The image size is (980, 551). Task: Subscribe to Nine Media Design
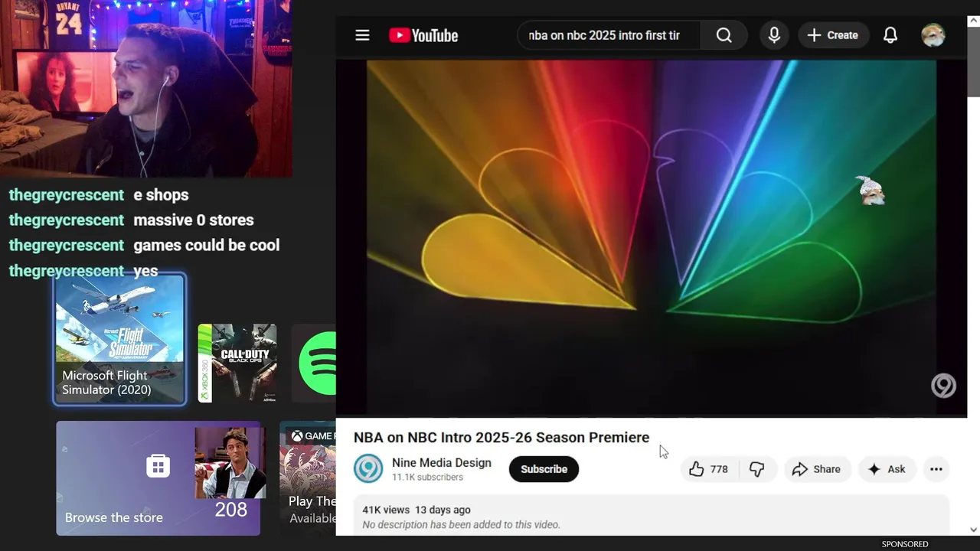pos(544,469)
